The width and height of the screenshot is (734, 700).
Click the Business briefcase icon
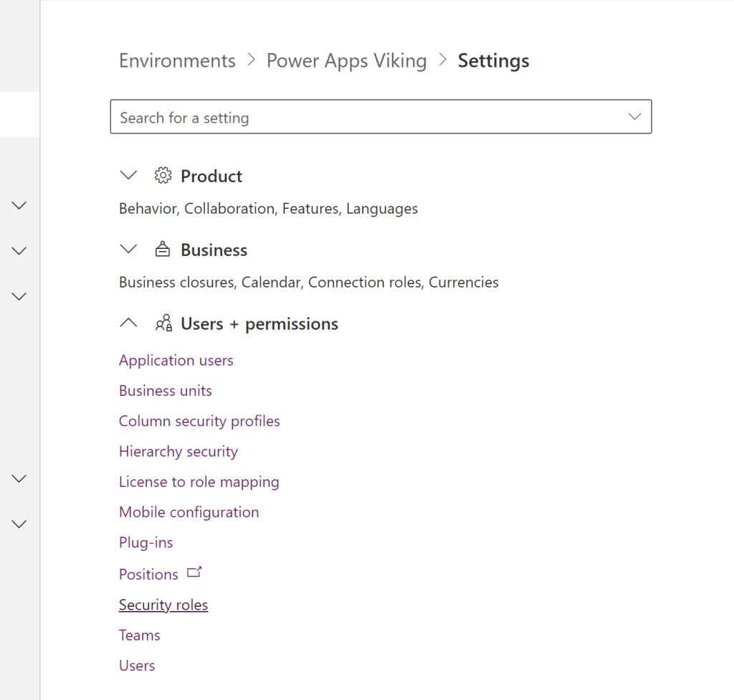coord(163,250)
